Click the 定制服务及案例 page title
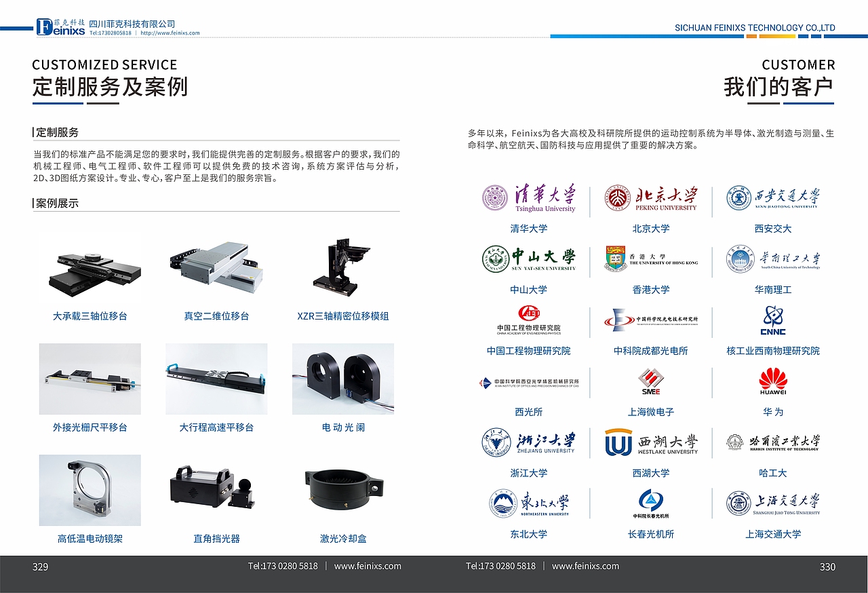Viewport: 868px width, 593px height. pos(110,87)
